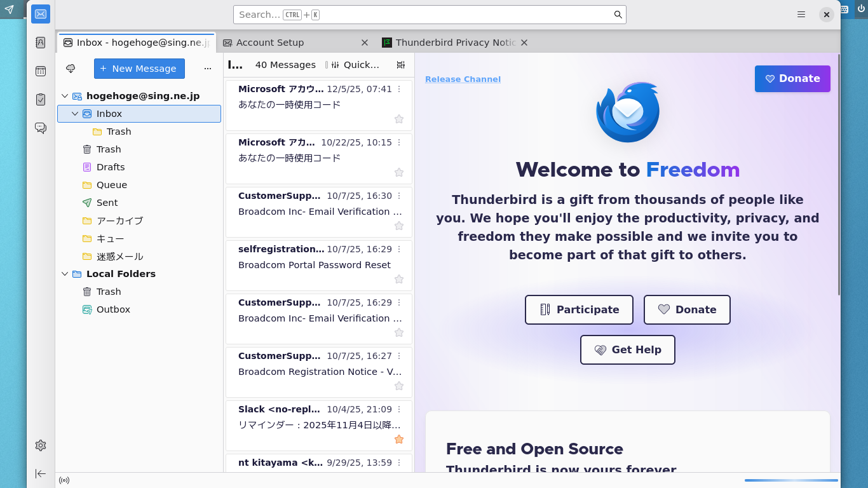Click the system keyboard indicator icon
Viewport: 868px width, 488px height.
pyautogui.click(x=844, y=10)
